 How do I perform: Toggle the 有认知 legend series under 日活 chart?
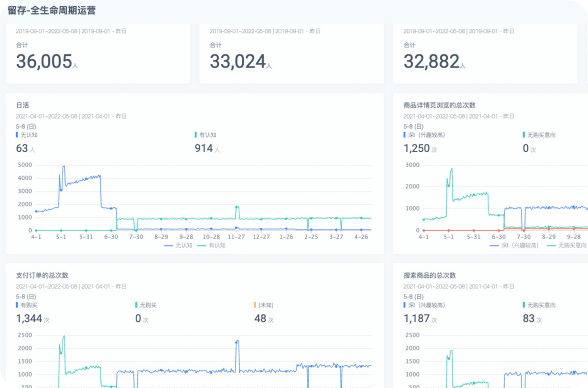click(211, 246)
